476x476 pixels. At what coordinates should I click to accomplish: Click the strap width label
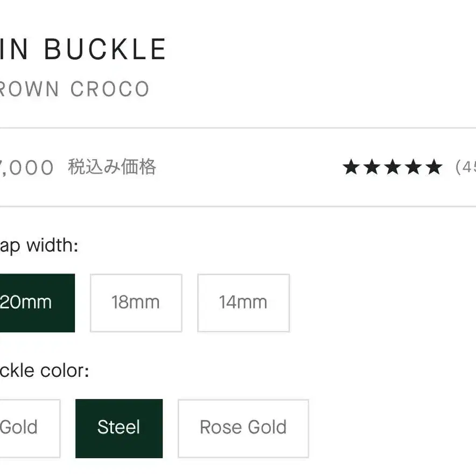coord(39,247)
